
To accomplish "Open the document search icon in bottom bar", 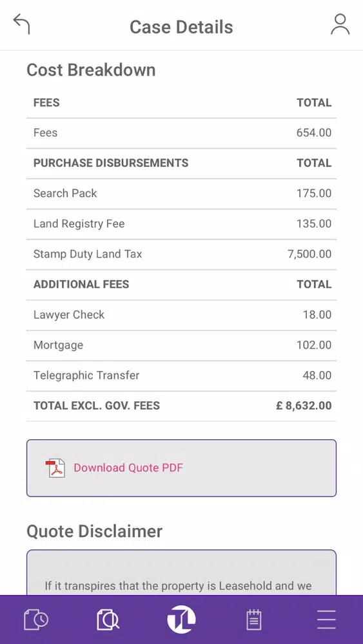I will 108,620.
